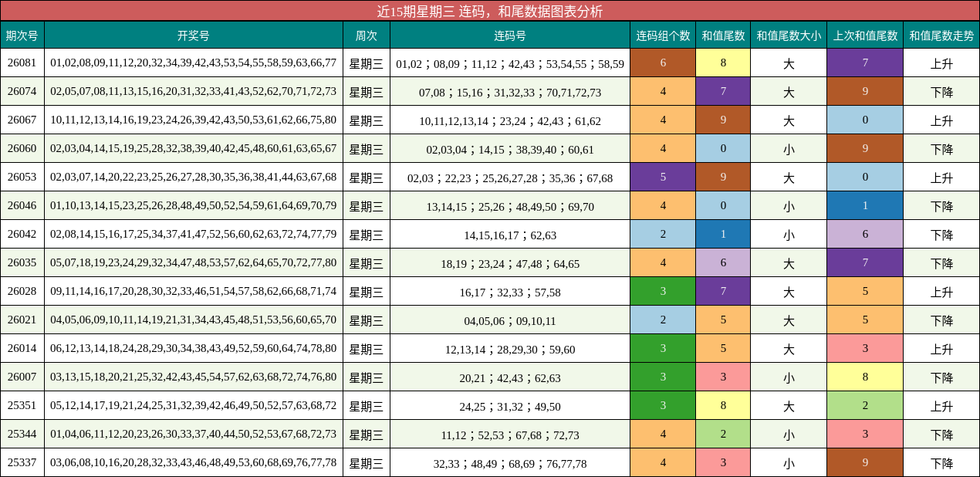Select the 周次 column header

pos(366,35)
